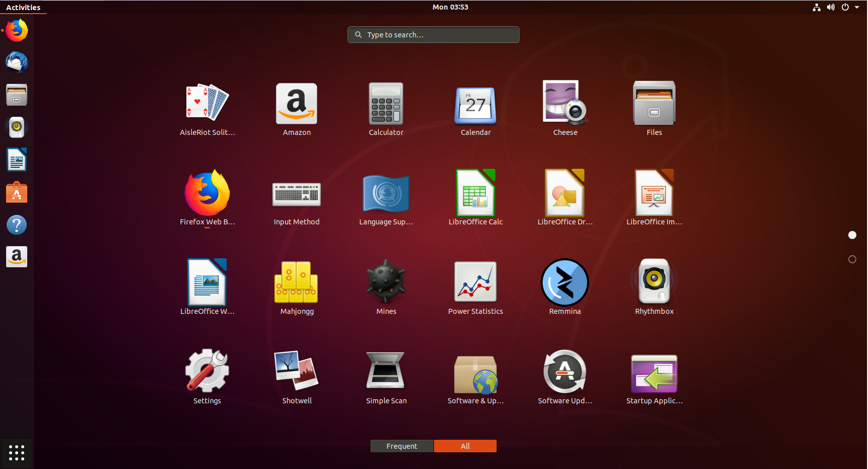Launch the Cheese webcam app
The height and width of the screenshot is (469, 868).
[565, 103]
